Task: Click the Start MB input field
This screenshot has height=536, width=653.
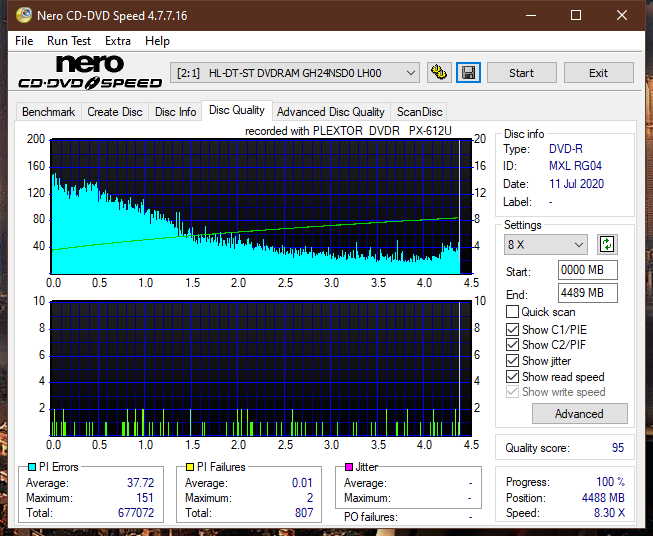Action: 587,270
